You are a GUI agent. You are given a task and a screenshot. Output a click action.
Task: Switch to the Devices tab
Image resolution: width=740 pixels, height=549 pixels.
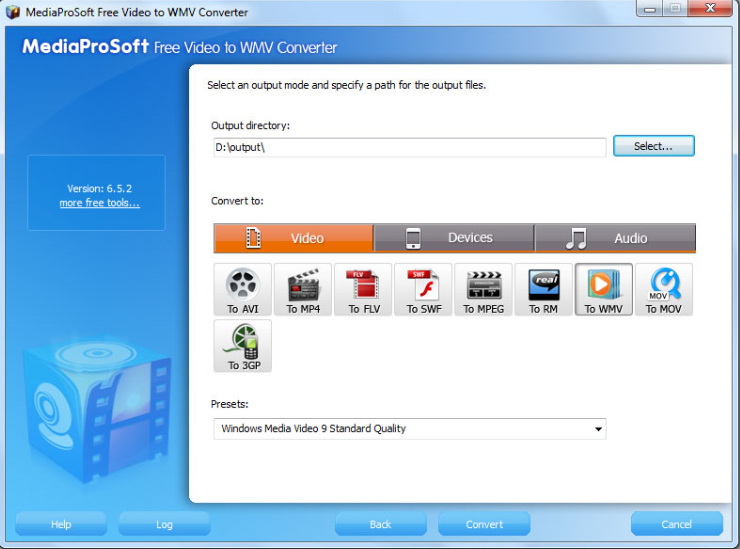454,238
